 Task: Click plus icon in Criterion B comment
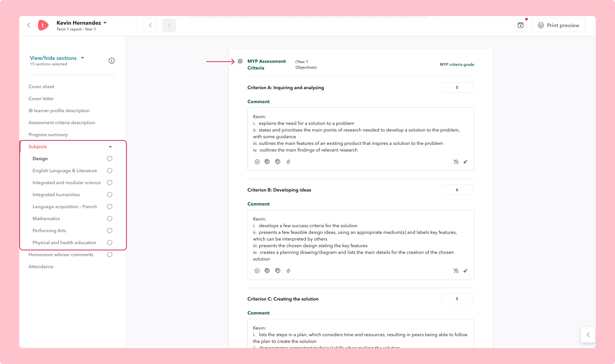[x=257, y=271]
